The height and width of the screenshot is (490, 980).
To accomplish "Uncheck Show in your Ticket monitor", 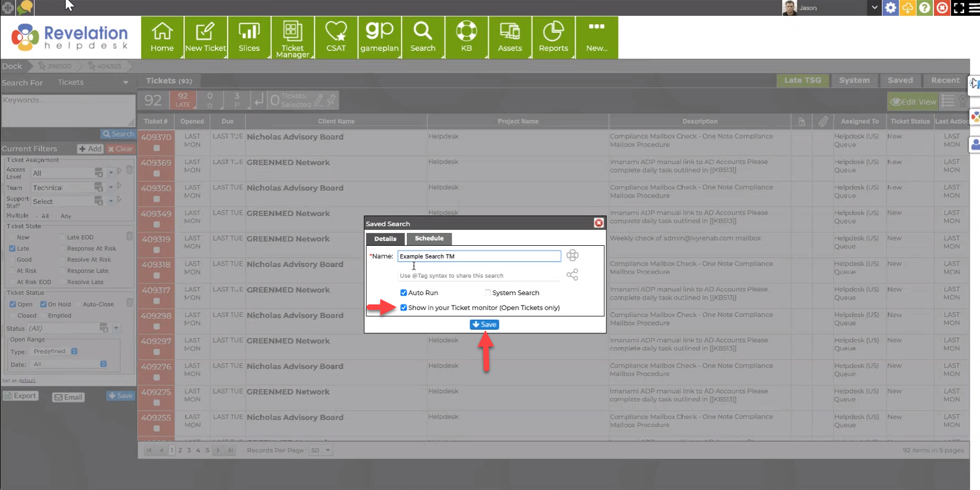I will pos(403,307).
